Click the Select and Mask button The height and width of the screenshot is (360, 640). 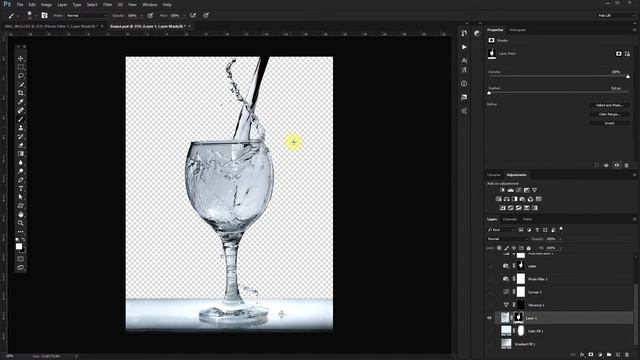(x=609, y=105)
